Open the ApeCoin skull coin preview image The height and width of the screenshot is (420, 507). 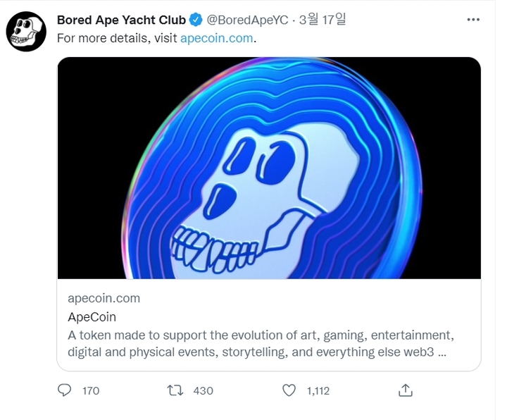(268, 168)
